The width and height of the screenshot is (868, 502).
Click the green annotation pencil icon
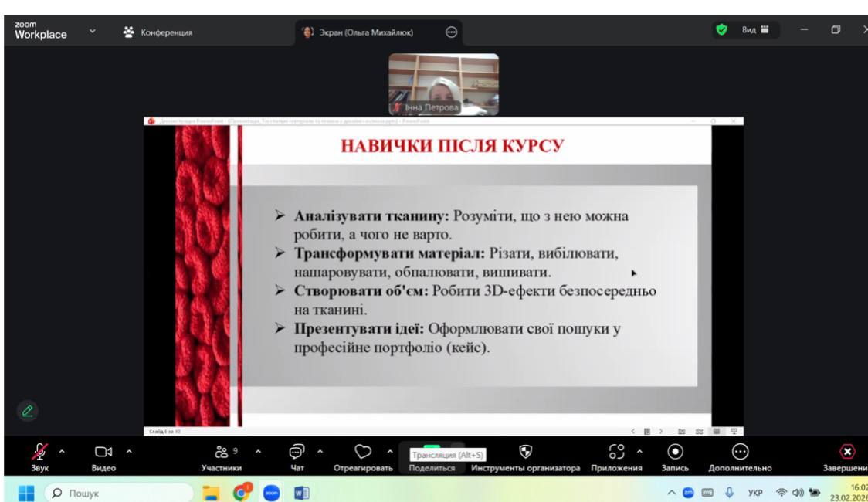pos(27,412)
